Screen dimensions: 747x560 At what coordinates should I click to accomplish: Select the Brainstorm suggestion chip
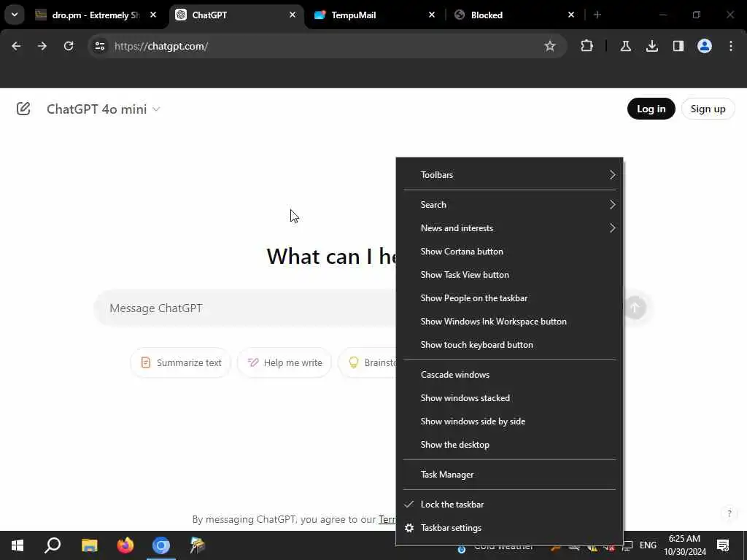tap(368, 363)
